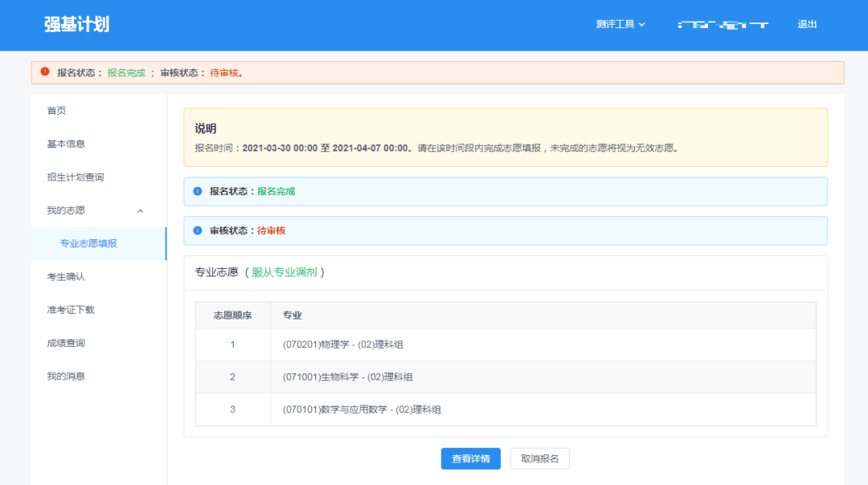Click the blue info icon beside 报名状态
Image resolution: width=868 pixels, height=485 pixels.
[x=198, y=191]
